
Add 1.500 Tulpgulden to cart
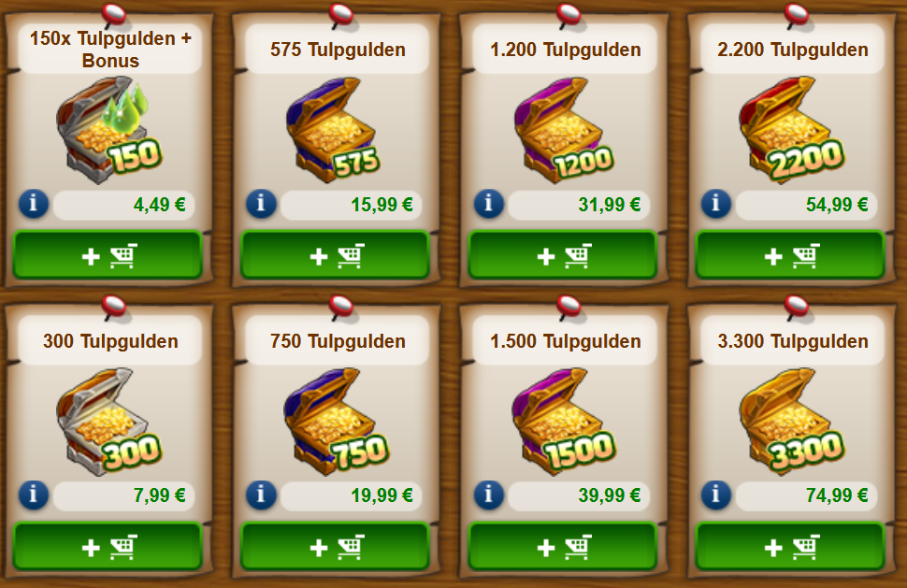click(563, 546)
